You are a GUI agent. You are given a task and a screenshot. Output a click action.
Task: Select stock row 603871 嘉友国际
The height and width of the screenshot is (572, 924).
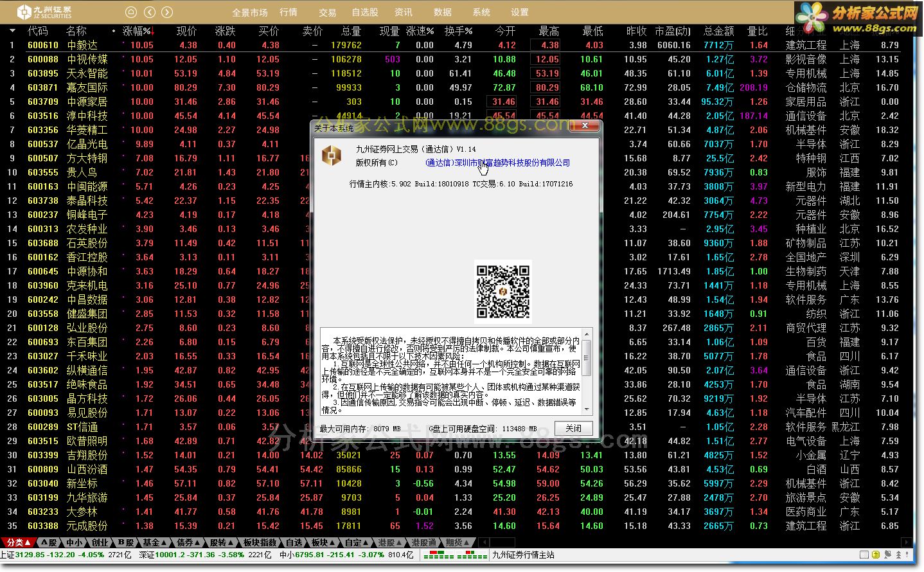456,87
